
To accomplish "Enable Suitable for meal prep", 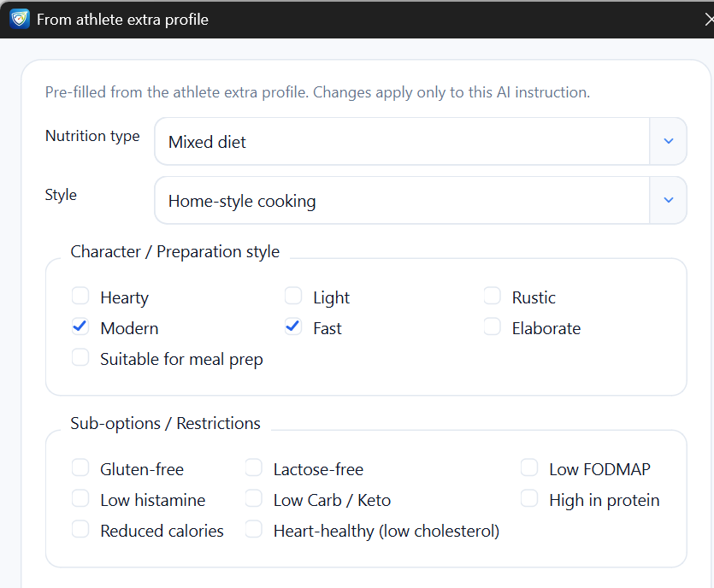I will pyautogui.click(x=80, y=358).
